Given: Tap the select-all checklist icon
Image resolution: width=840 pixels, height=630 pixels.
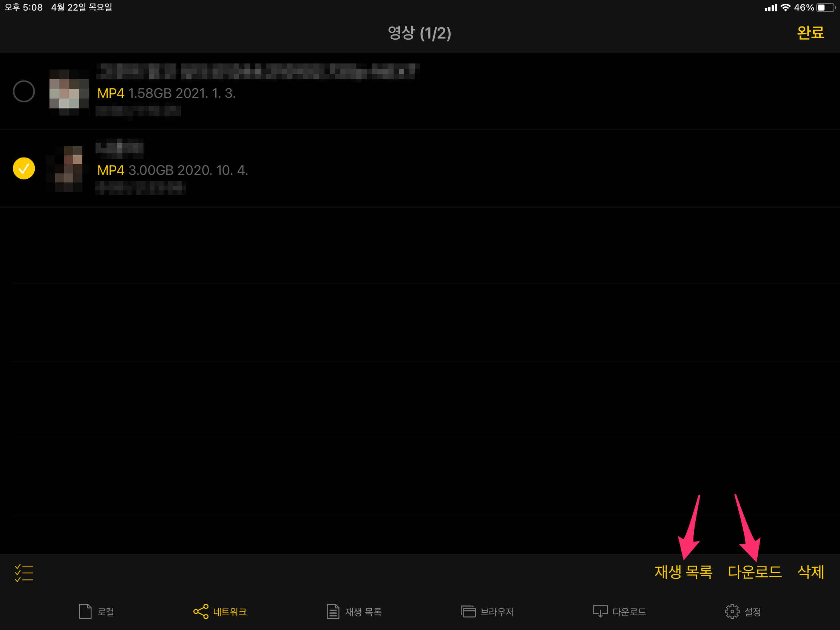Looking at the screenshot, I should [x=24, y=573].
